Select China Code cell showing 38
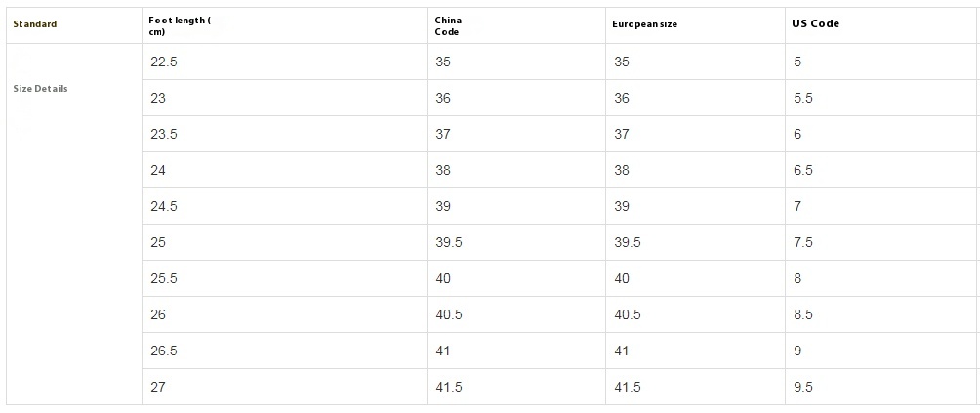Screen dimensions: 980x413 click(443, 170)
